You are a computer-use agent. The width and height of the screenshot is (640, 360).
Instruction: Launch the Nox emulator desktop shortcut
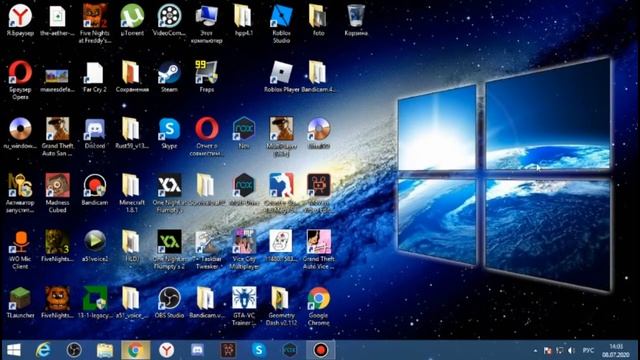pyautogui.click(x=244, y=133)
